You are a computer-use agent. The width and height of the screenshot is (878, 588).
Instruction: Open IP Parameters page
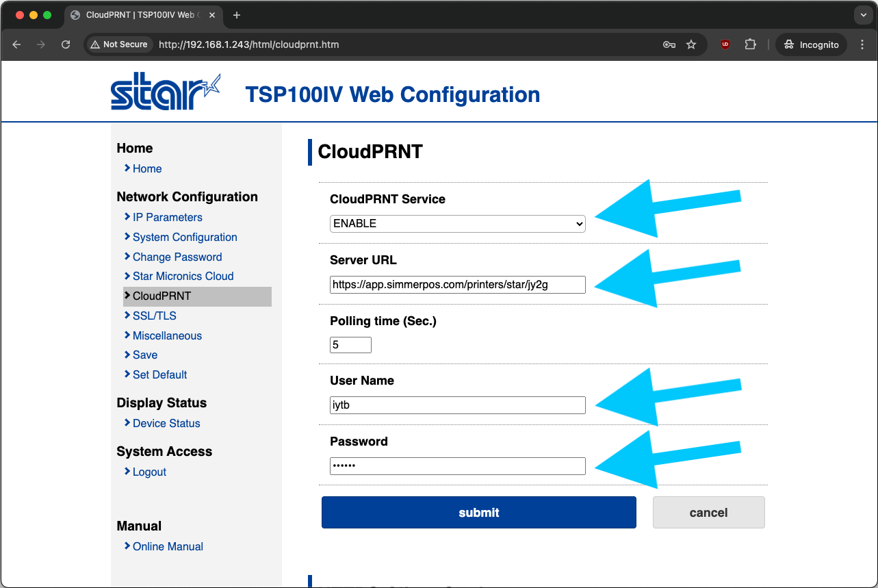coord(168,217)
